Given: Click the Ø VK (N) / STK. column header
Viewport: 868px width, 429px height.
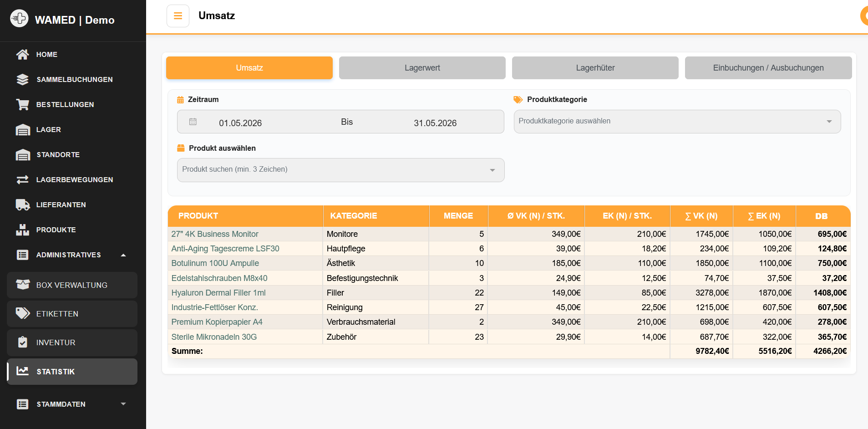Looking at the screenshot, I should point(536,216).
